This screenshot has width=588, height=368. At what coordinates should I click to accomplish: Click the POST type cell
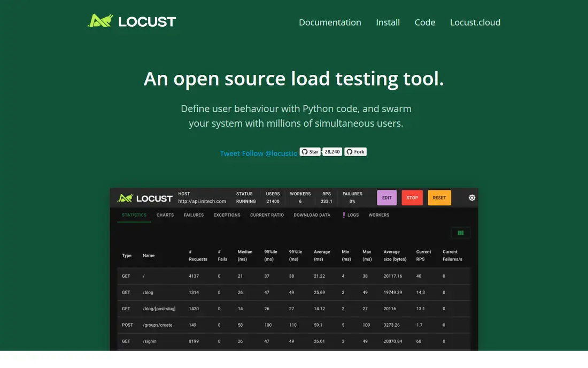click(x=127, y=325)
